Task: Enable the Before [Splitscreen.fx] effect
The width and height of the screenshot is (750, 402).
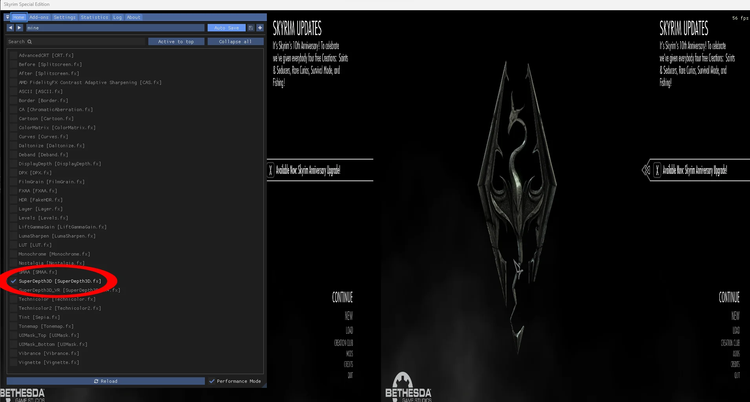Action: (x=13, y=64)
